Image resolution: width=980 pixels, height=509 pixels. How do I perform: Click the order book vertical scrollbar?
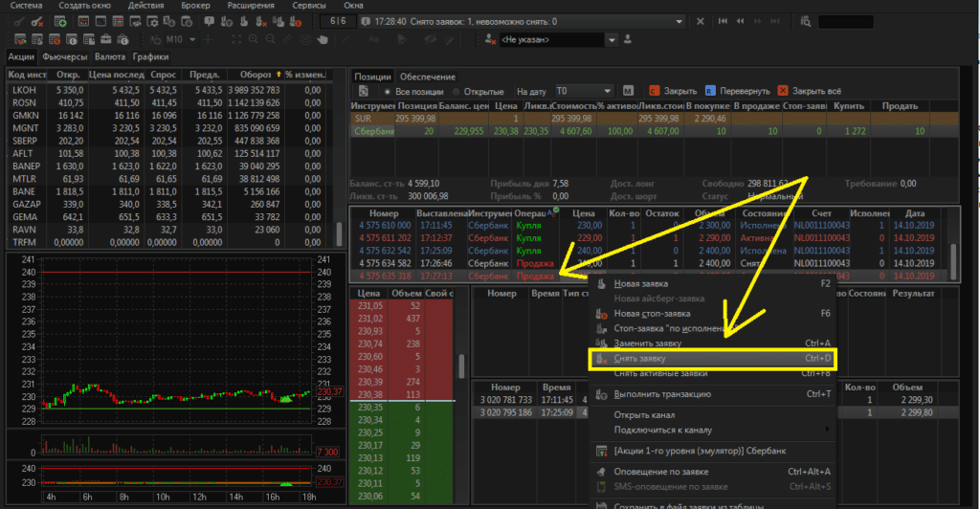tap(462, 366)
